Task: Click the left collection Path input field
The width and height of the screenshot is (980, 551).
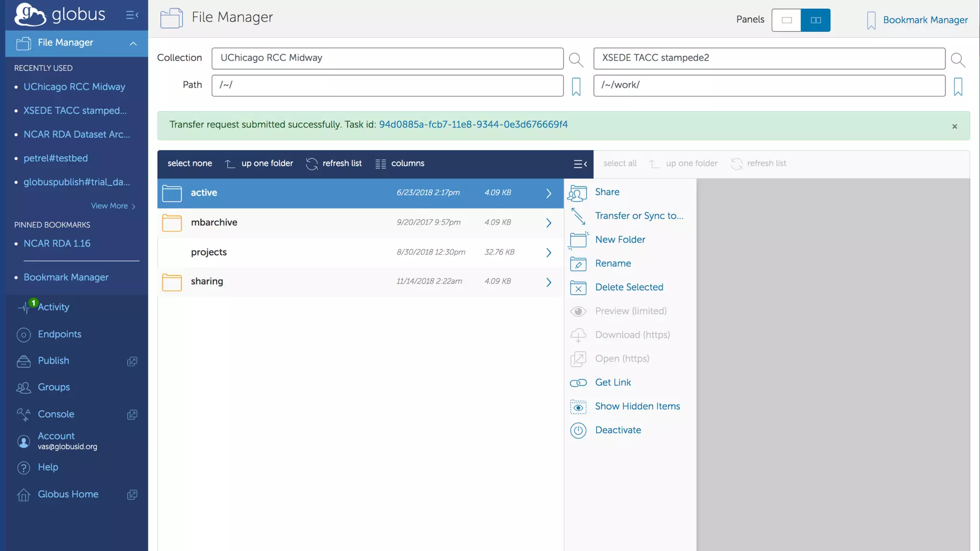Action: click(387, 86)
